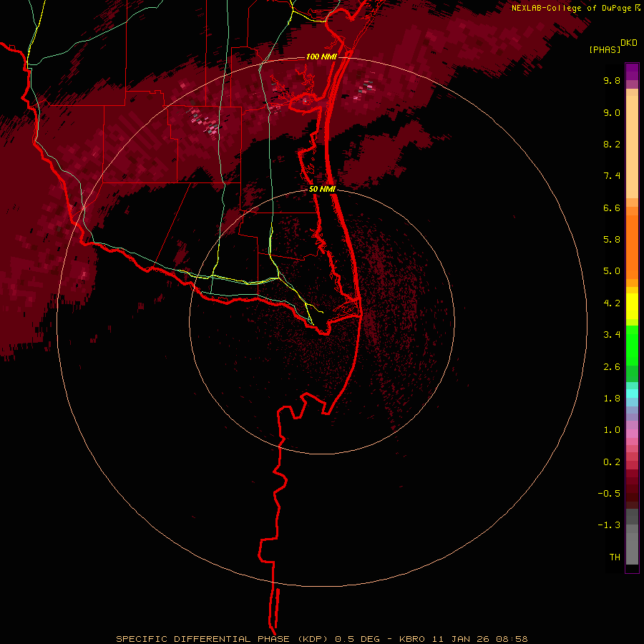Click the 5.8 scale value
644x644 pixels.
(x=612, y=240)
